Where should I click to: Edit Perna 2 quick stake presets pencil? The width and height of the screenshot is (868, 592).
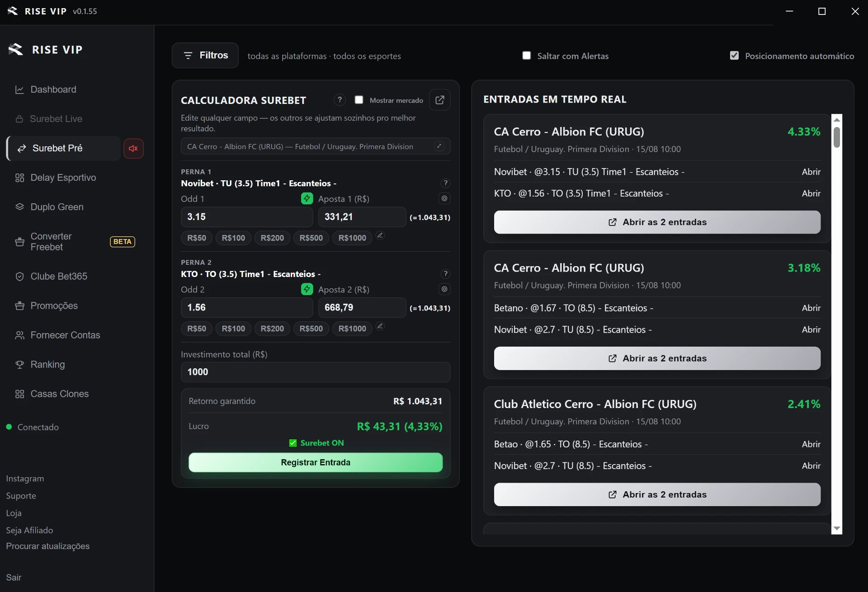tap(380, 326)
